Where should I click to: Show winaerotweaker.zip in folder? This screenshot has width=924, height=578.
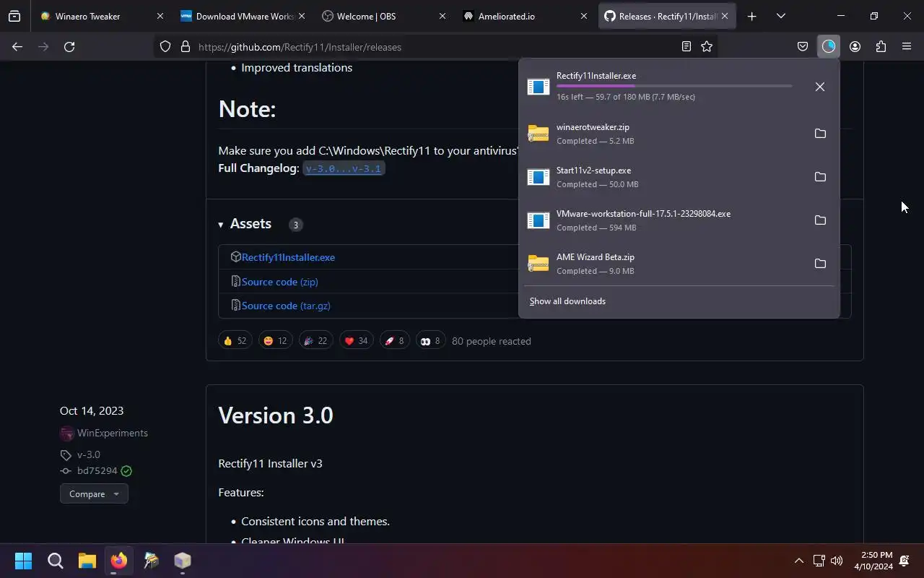coord(820,134)
